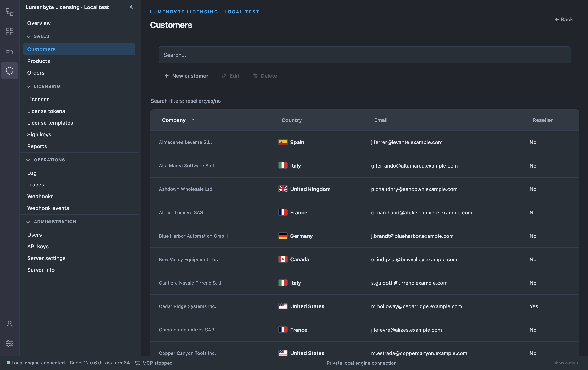Open Server info
Screen dimensions: 588x370
click(x=79, y=270)
